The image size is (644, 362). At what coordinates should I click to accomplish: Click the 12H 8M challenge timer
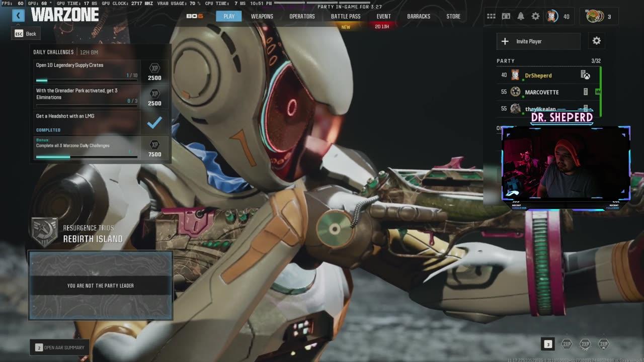[x=89, y=52]
